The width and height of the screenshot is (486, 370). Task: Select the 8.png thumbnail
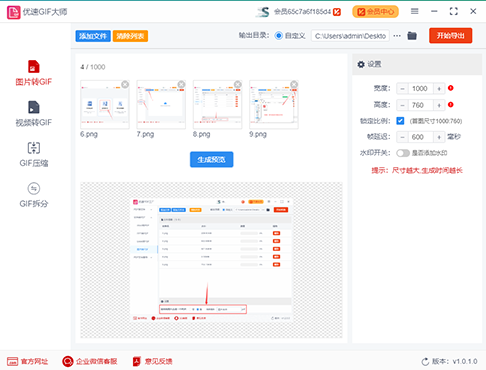[x=217, y=105]
